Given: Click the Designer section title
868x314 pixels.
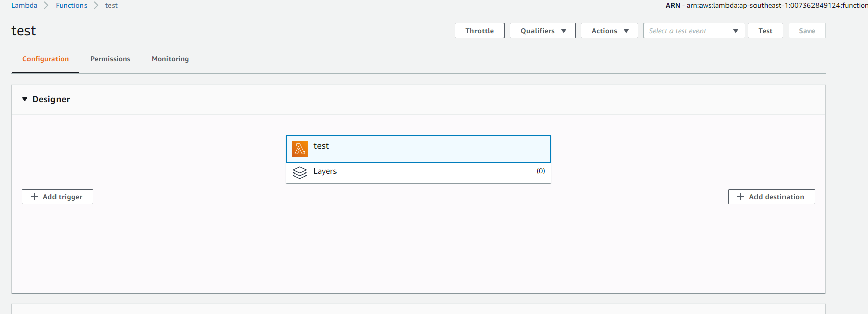Looking at the screenshot, I should (x=51, y=99).
